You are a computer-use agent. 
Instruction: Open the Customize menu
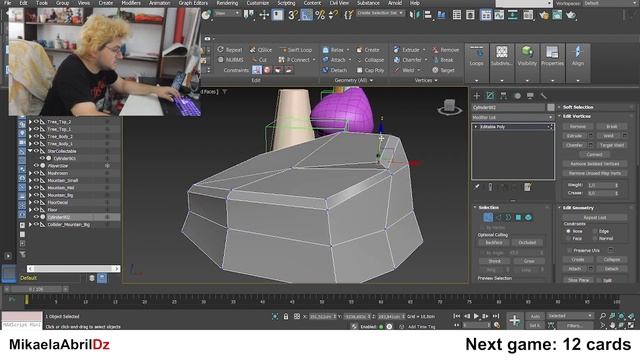(258, 3)
